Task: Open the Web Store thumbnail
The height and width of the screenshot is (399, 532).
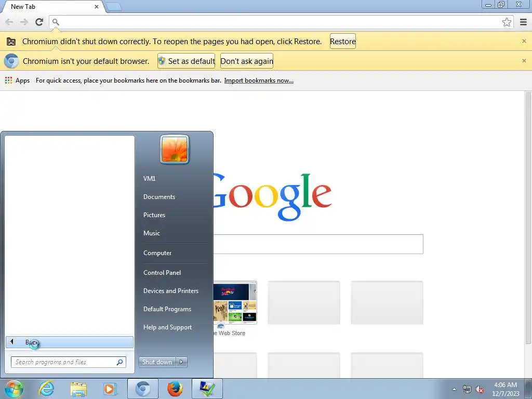Action: 235,303
